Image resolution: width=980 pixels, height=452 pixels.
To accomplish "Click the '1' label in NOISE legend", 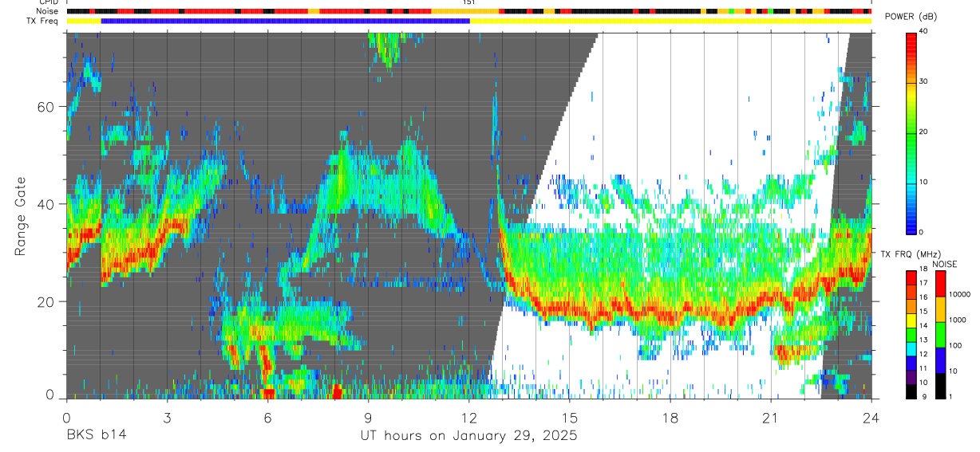I will click(952, 395).
